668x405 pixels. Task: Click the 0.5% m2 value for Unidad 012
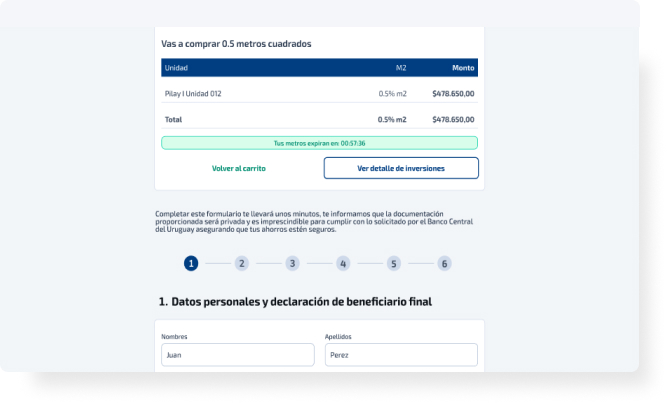click(x=392, y=93)
